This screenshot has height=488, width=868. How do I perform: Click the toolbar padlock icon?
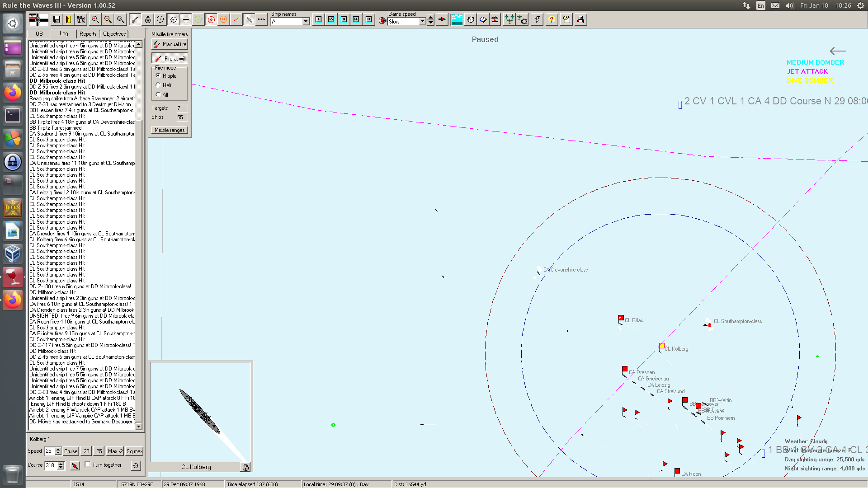tap(148, 19)
